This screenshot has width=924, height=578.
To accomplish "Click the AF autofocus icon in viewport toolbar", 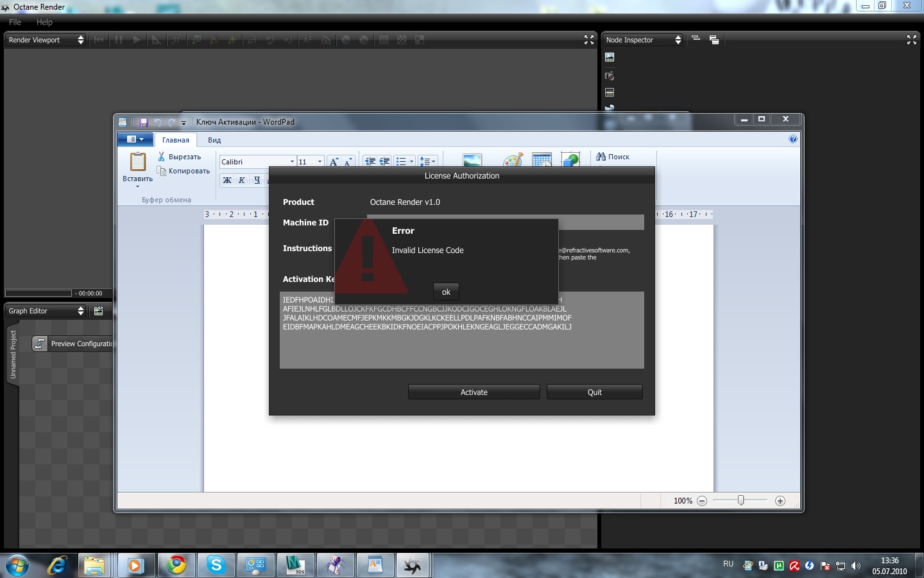I will coord(308,40).
